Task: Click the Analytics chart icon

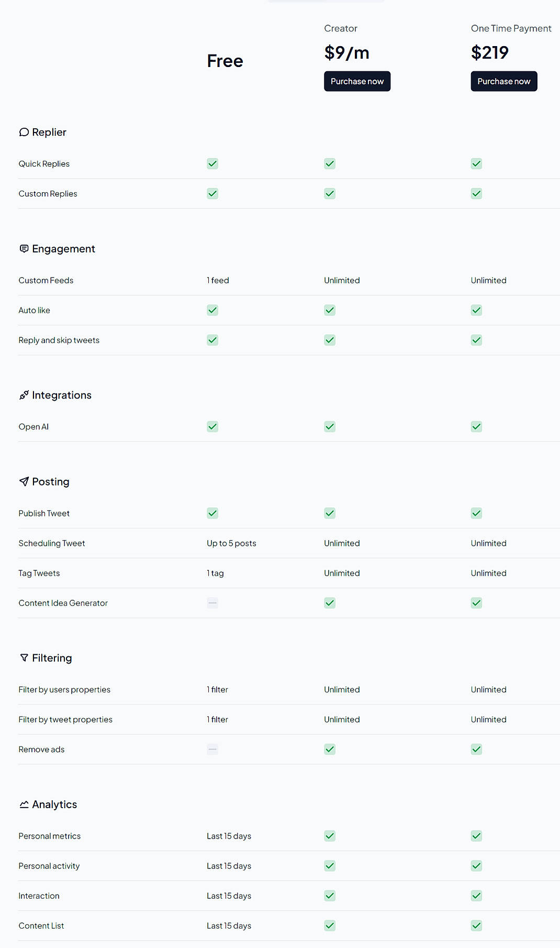Action: pyautogui.click(x=24, y=804)
